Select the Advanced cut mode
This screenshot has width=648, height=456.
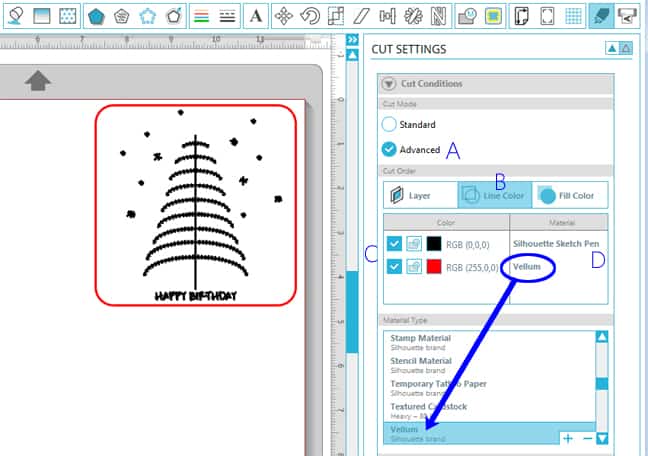(390, 149)
